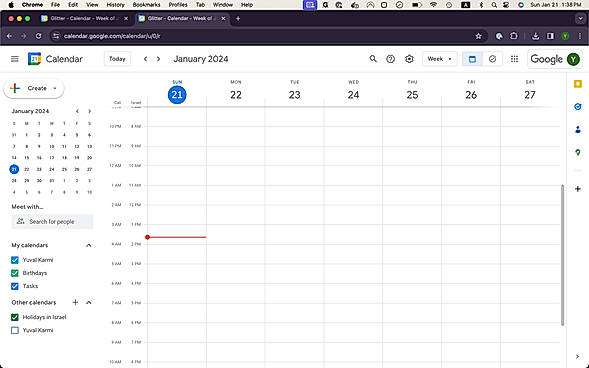Image resolution: width=589 pixels, height=368 pixels.
Task: Switch to the first Chrome tab
Action: point(84,18)
